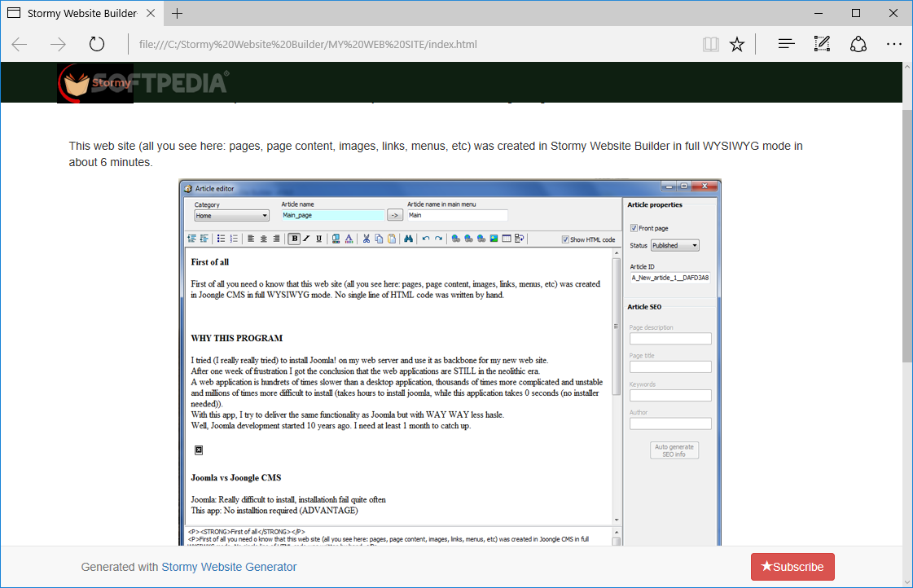This screenshot has width=913, height=588.
Task: Click the Bold icon in editor toolbar
Action: point(295,239)
